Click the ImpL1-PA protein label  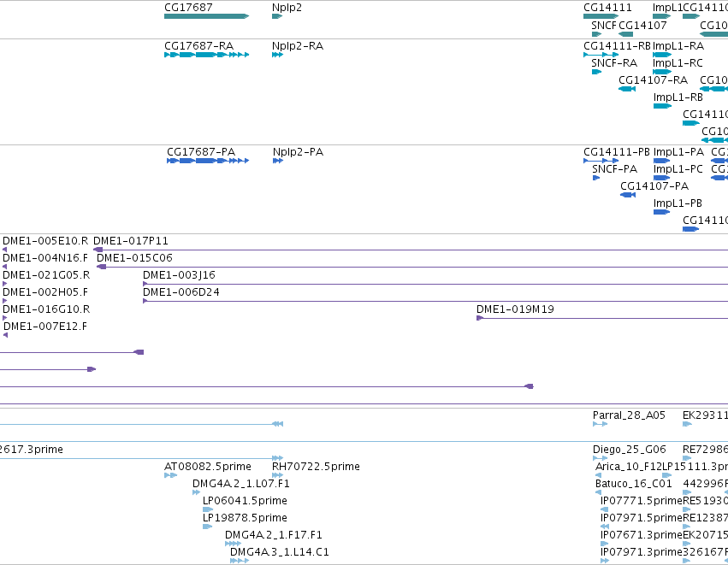pyautogui.click(x=678, y=152)
